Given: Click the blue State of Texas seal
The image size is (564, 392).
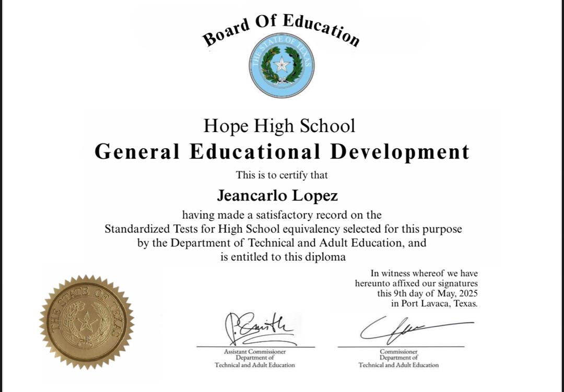Looking at the screenshot, I should coord(281,65).
